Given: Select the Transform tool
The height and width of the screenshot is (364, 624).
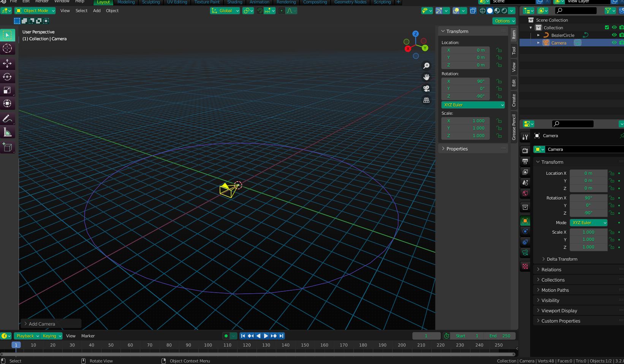Looking at the screenshot, I should pos(7,103).
